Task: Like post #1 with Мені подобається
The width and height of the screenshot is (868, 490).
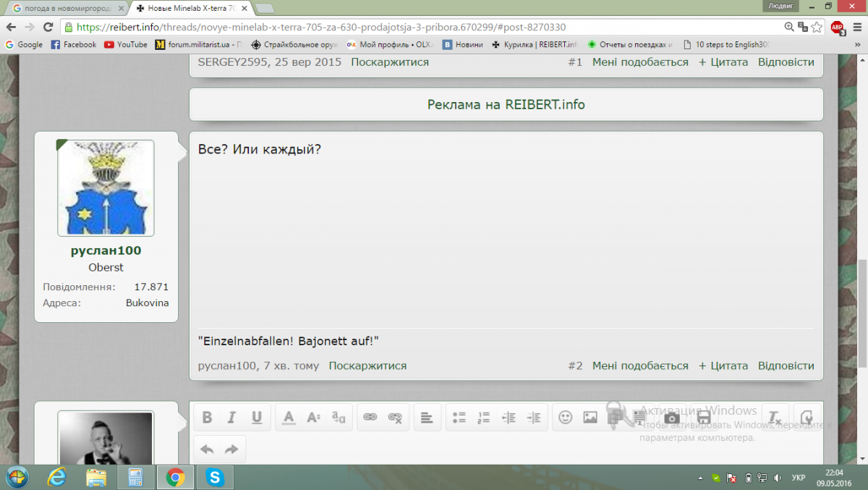Action: point(640,62)
